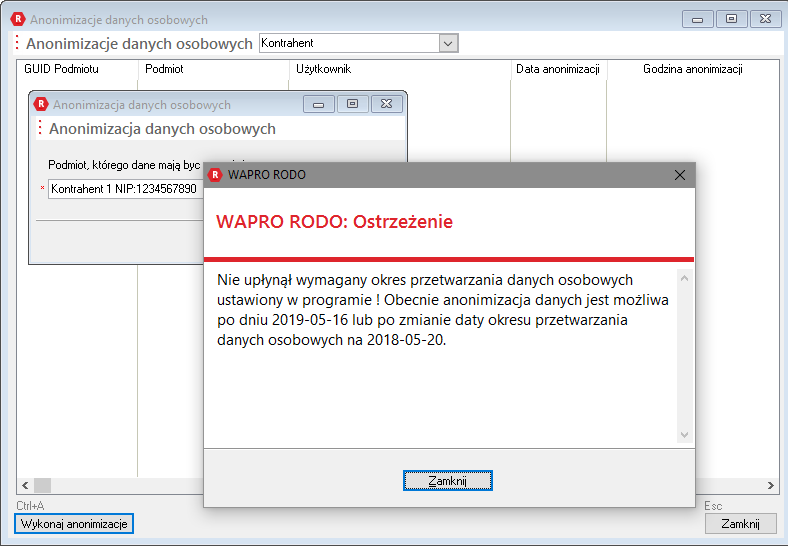Click the Data anonimizacji column header
The image size is (788, 546).
558,69
